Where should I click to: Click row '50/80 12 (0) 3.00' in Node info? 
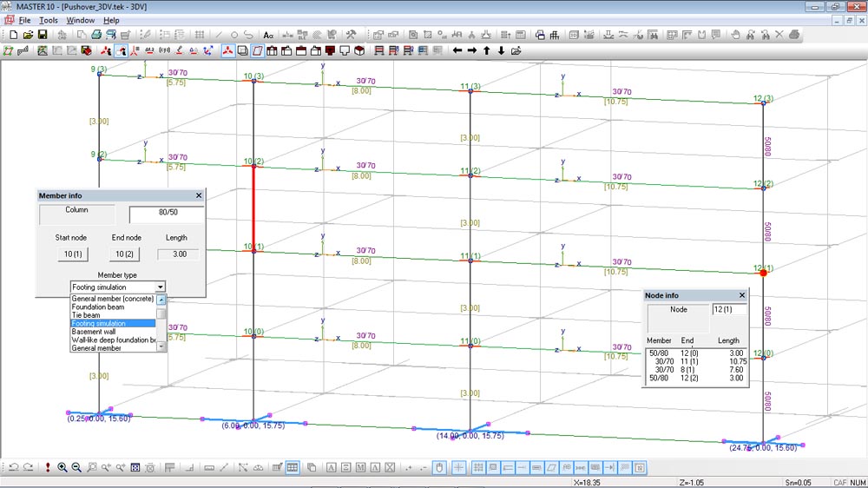point(696,353)
